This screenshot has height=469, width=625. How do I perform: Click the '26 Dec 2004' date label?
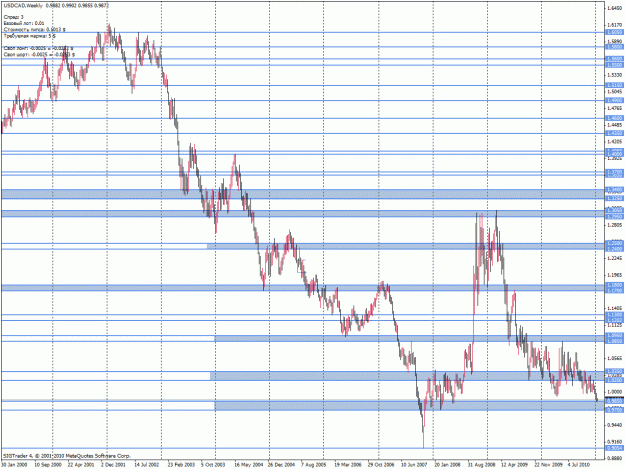(281, 465)
